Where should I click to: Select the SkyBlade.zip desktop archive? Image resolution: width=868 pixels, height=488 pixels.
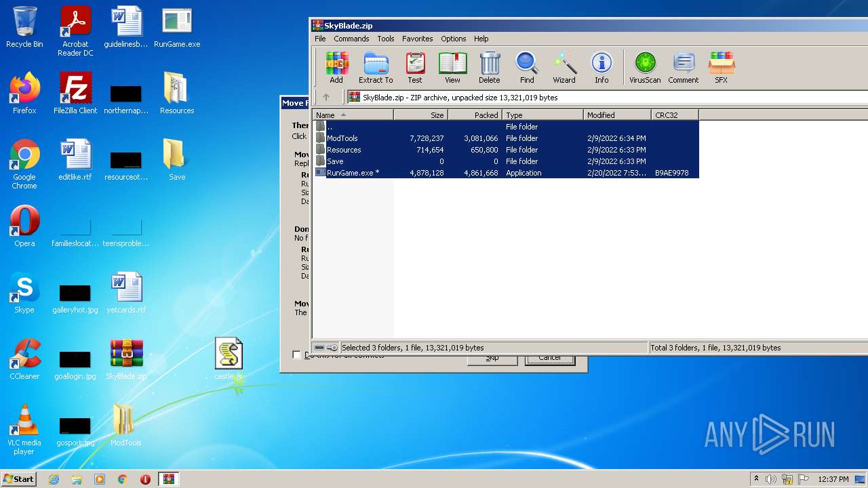coord(126,359)
